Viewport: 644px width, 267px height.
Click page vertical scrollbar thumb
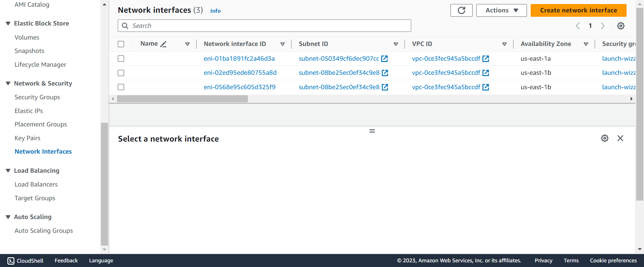pyautogui.click(x=640, y=104)
